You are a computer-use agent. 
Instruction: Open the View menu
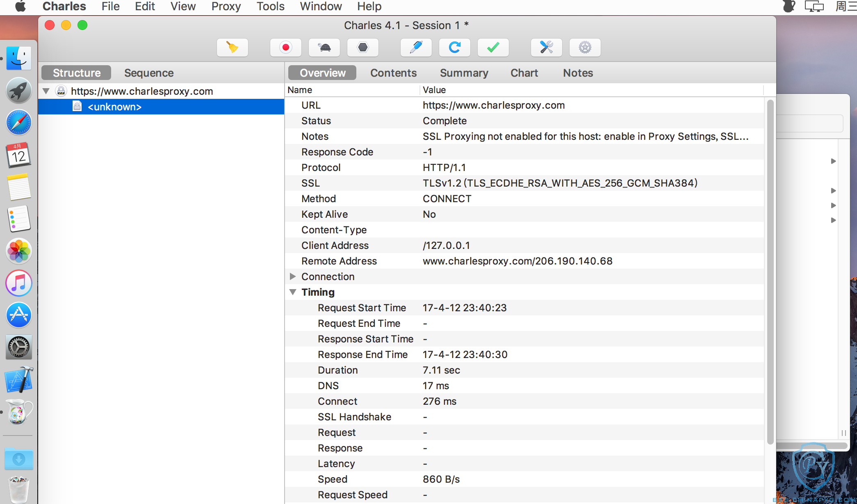tap(183, 7)
